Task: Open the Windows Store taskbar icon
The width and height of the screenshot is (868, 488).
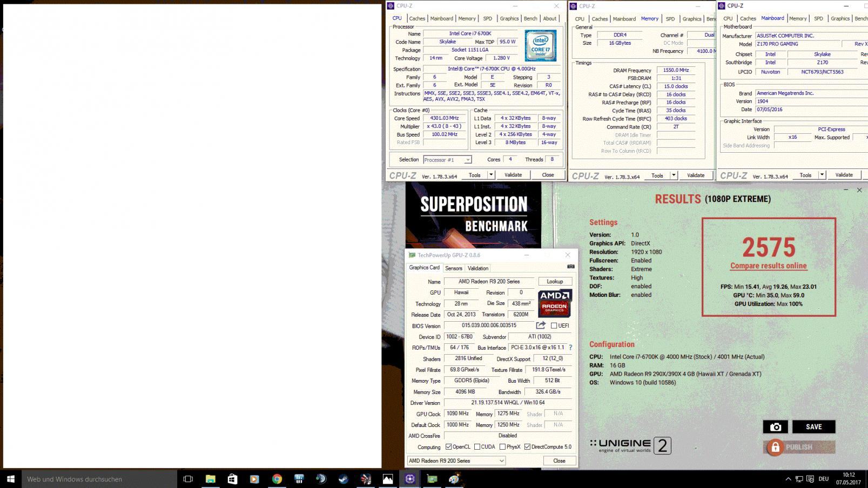Action: pos(232,479)
